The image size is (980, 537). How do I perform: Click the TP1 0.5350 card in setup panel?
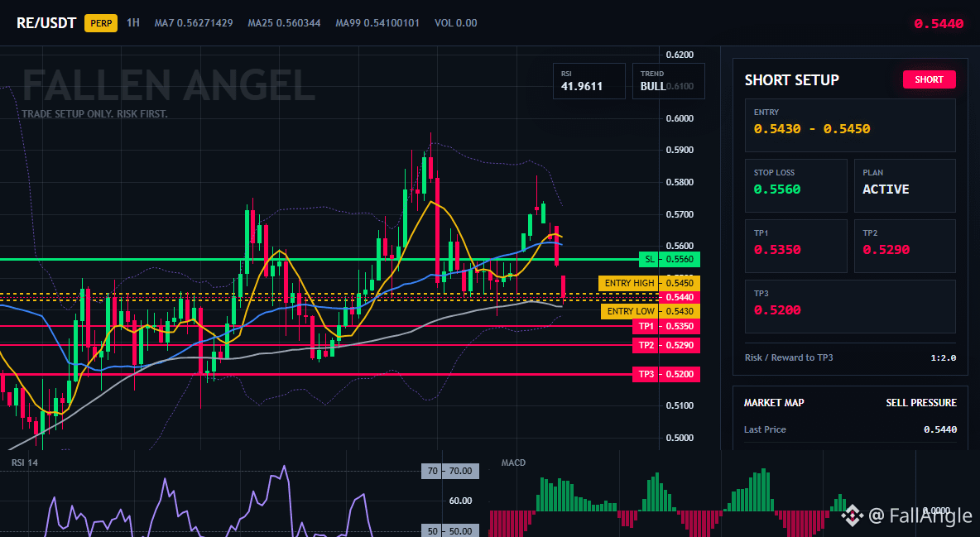click(795, 246)
